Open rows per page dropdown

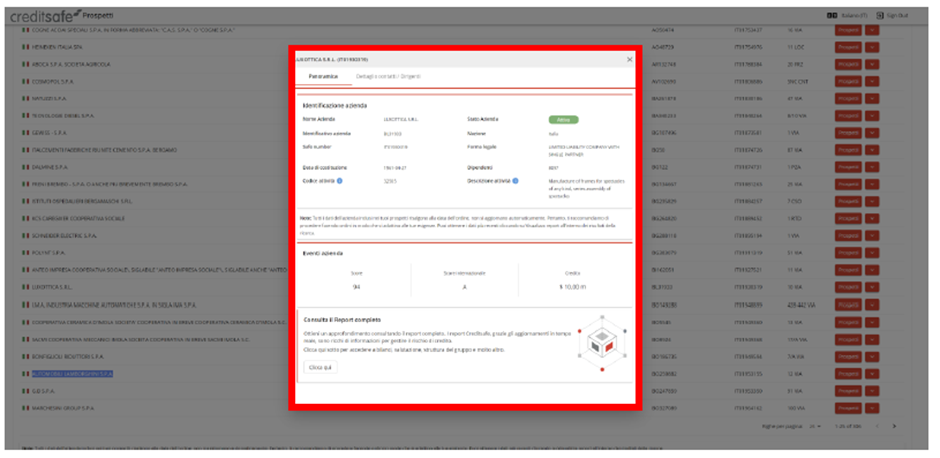pyautogui.click(x=814, y=426)
